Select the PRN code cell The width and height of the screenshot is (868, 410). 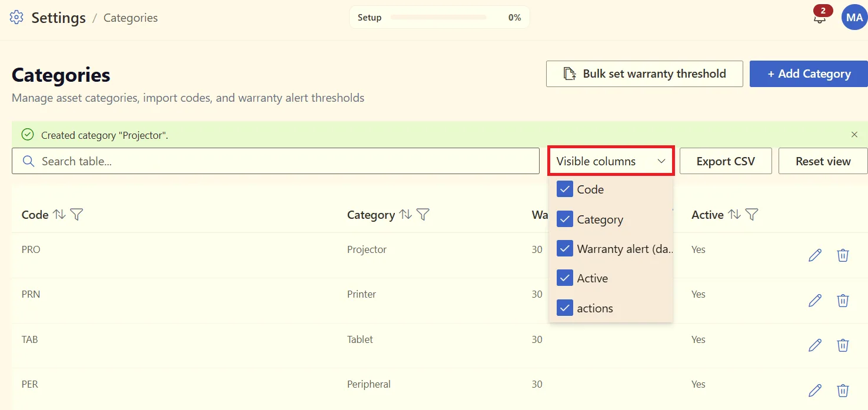pos(31,294)
